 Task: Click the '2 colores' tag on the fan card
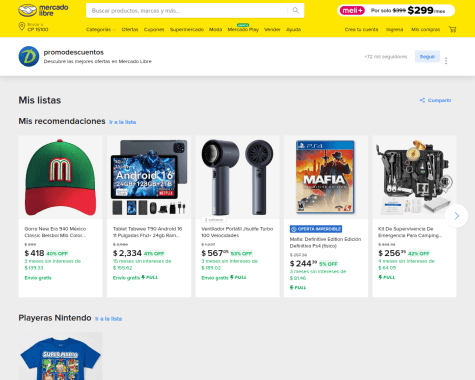pyautogui.click(x=214, y=220)
